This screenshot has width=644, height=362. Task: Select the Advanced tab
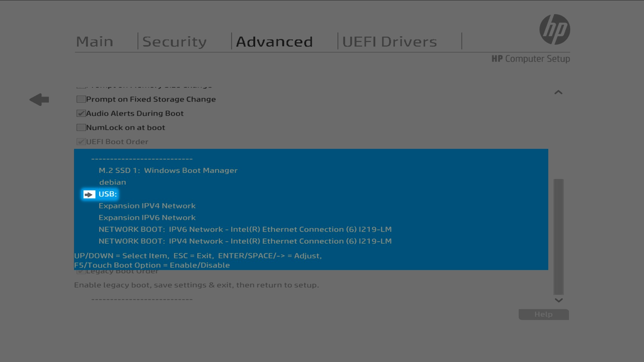[274, 42]
